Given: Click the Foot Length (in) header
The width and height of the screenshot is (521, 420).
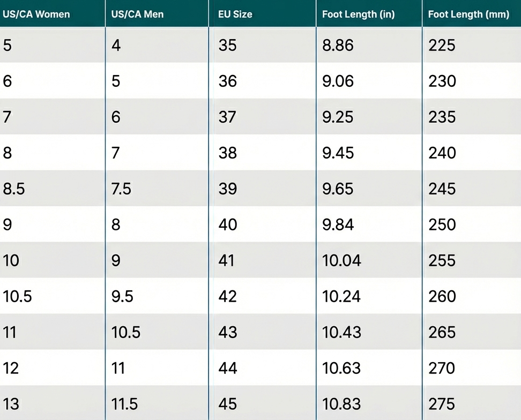Looking at the screenshot, I should (x=358, y=14).
